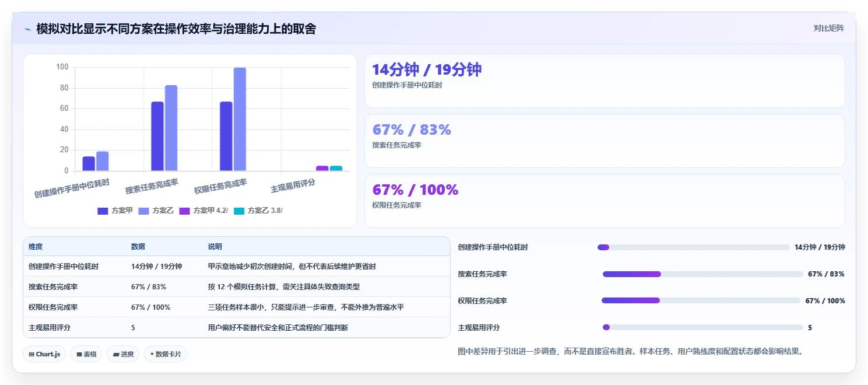The height and width of the screenshot is (385, 868).
Task: Click table cell 创建操作手册中位耗时
Action: 64,267
